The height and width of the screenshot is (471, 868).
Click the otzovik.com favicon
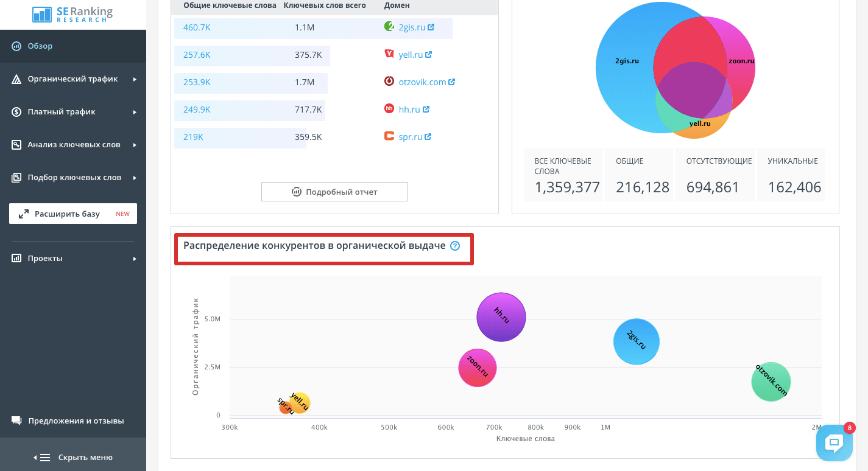point(389,82)
